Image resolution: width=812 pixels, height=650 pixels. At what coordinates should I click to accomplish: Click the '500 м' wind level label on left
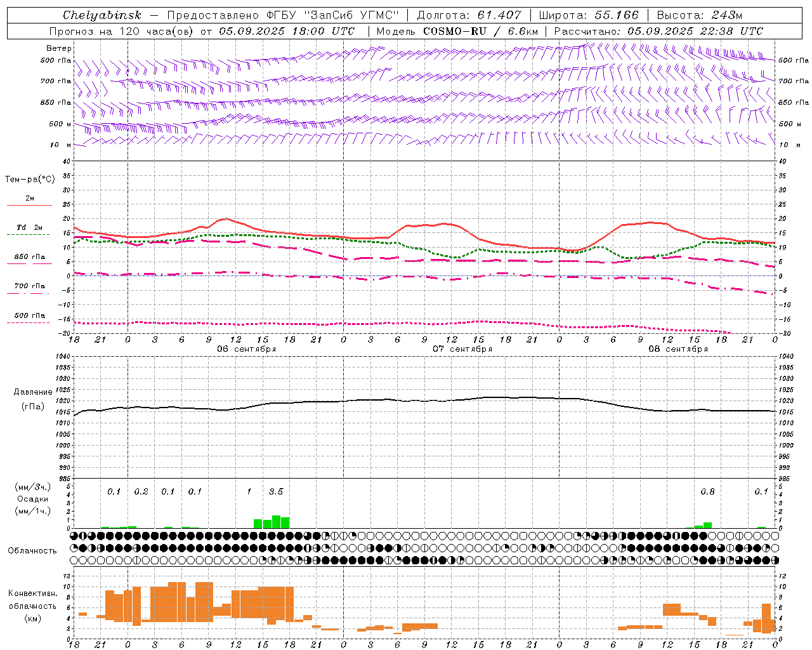coord(61,124)
